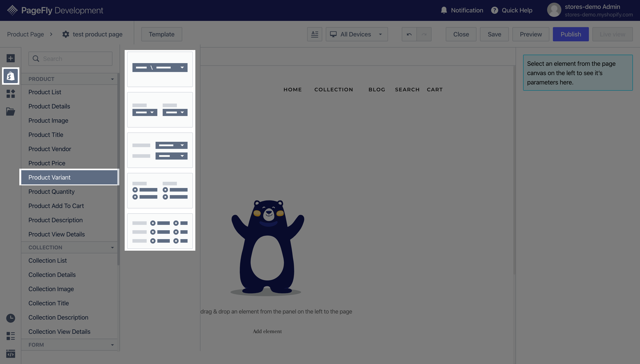Open page settings gear icon
Image resolution: width=640 pixels, height=364 pixels.
click(66, 34)
